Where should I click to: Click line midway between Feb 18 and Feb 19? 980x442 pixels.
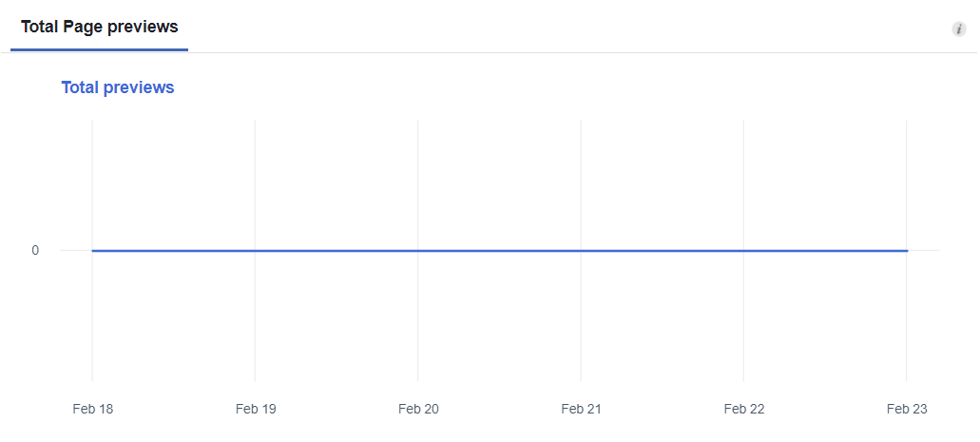click(174, 251)
